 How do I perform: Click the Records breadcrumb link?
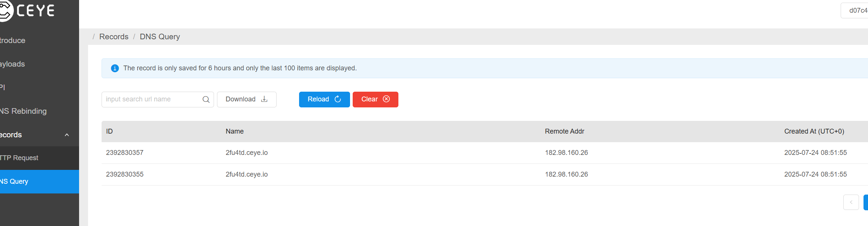pyautogui.click(x=114, y=37)
